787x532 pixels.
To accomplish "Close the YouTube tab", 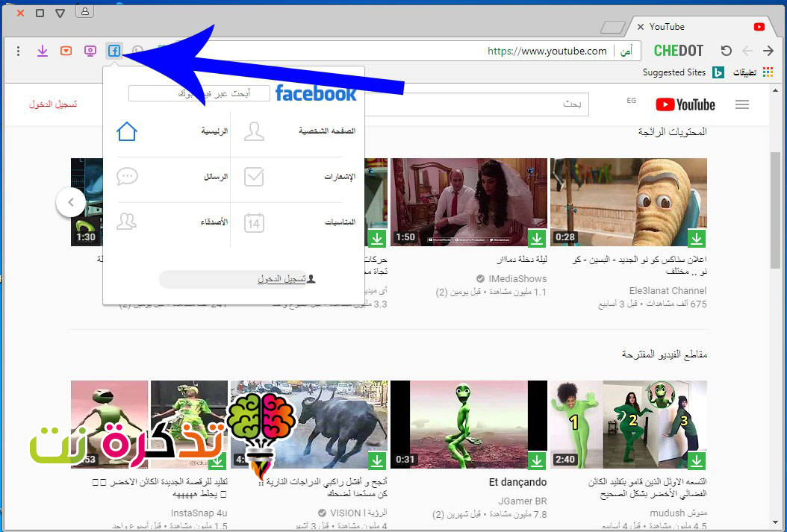I will [x=641, y=27].
